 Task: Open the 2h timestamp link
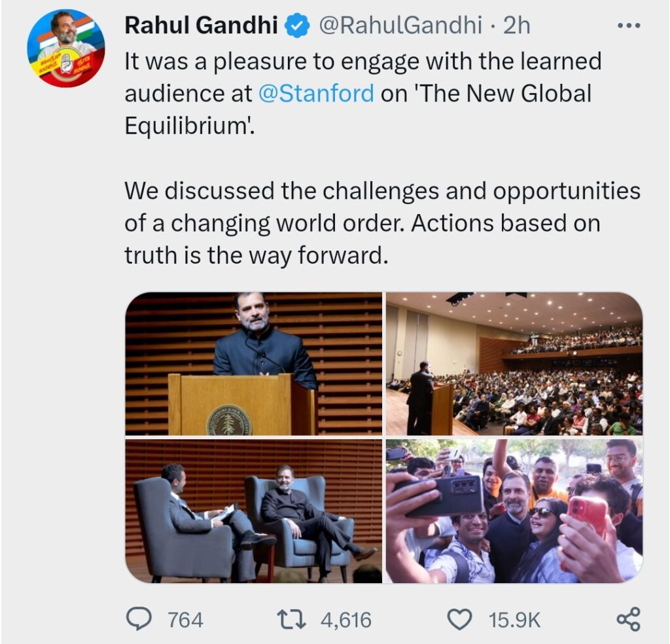517,26
